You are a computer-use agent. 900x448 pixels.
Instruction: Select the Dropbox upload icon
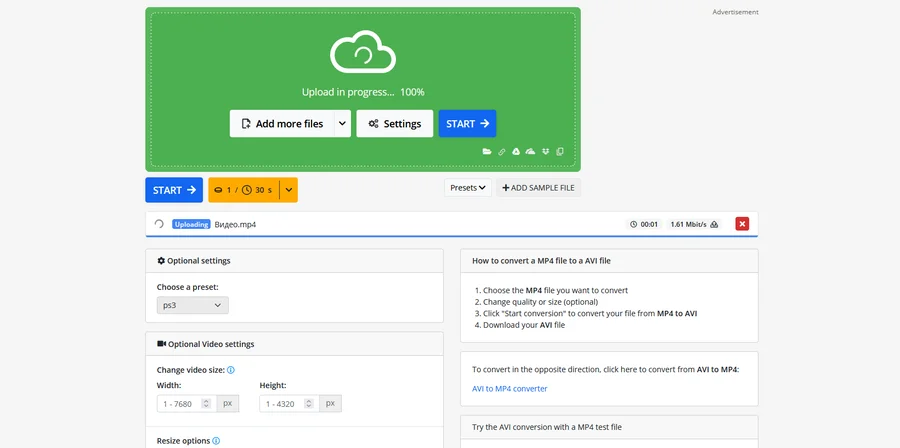[x=546, y=152]
